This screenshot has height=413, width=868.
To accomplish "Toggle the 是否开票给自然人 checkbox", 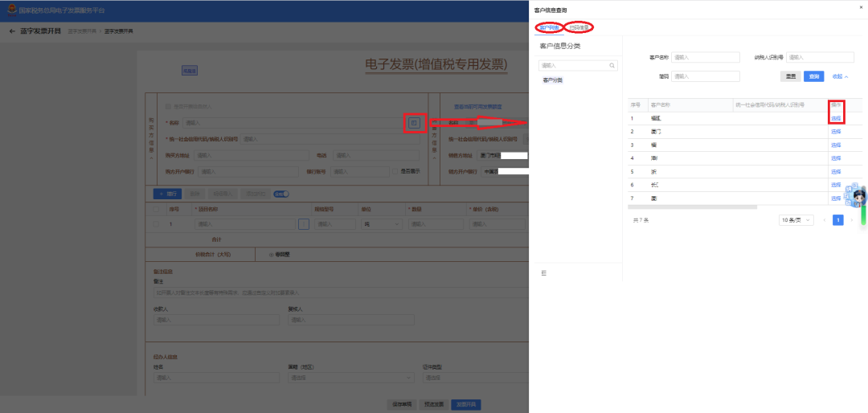I will click(168, 106).
